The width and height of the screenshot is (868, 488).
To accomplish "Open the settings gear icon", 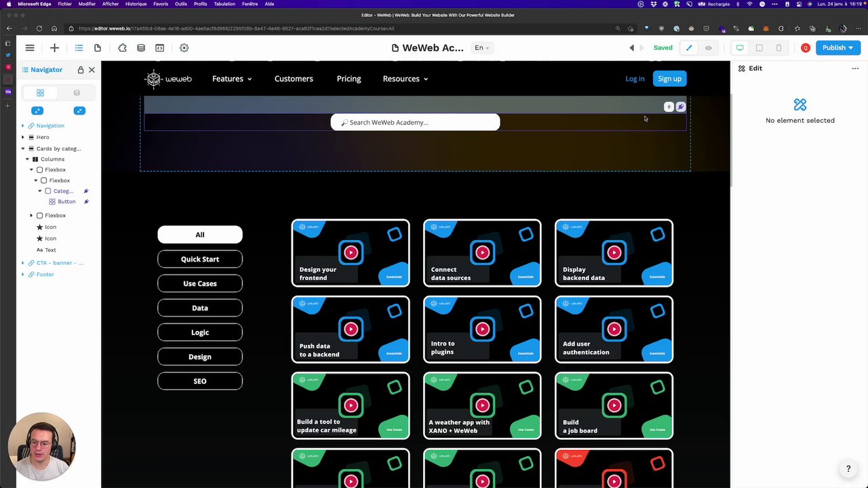I will click(x=184, y=47).
